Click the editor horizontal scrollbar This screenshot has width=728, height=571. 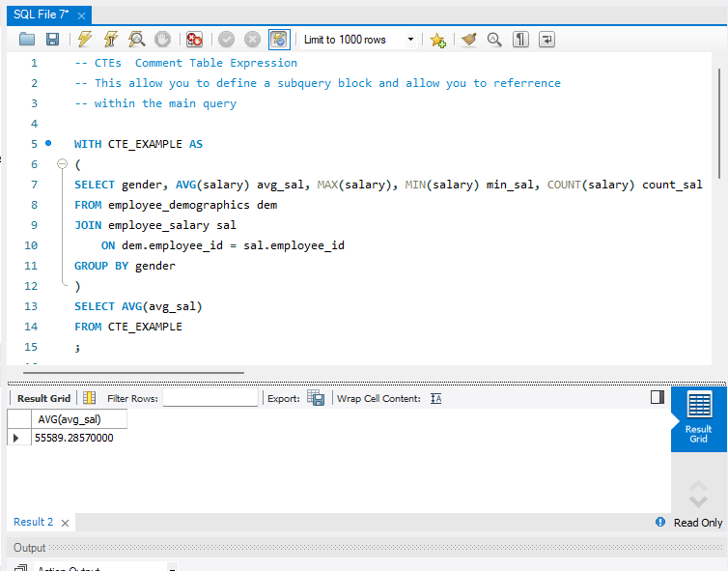click(x=133, y=372)
